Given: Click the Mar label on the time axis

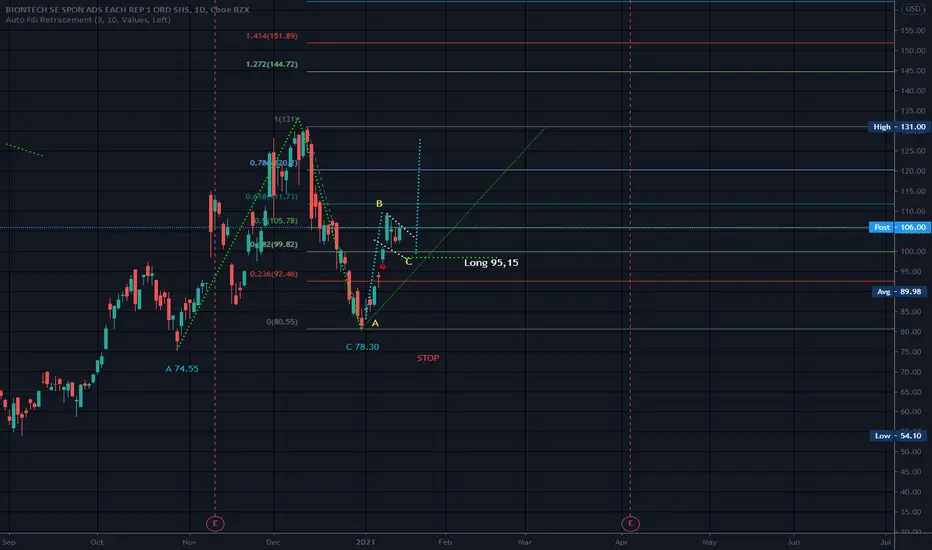Looking at the screenshot, I should (x=524, y=542).
